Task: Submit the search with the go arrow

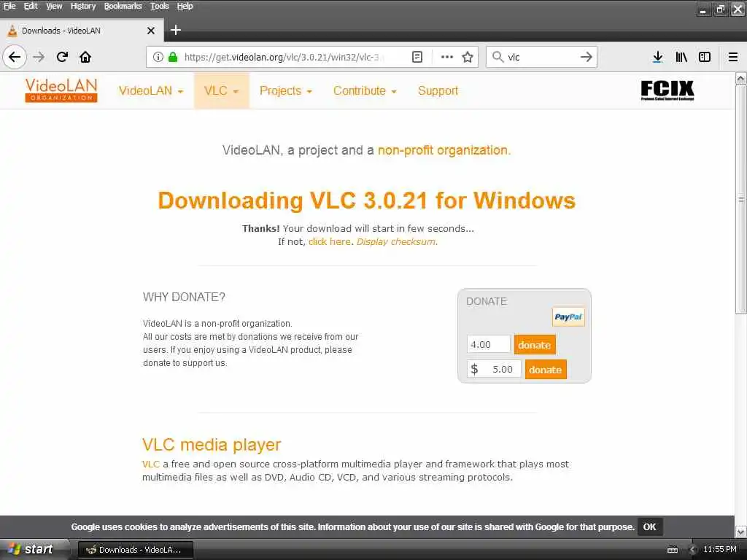Action: [x=587, y=57]
